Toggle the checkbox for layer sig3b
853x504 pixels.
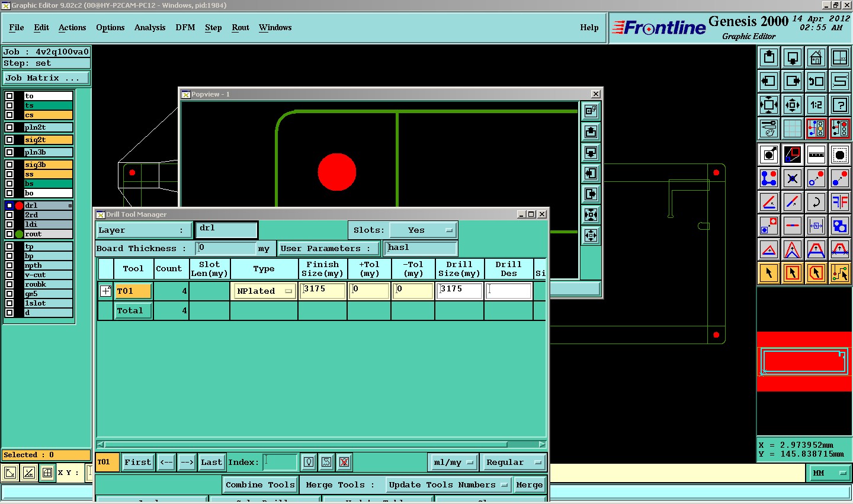(x=9, y=165)
